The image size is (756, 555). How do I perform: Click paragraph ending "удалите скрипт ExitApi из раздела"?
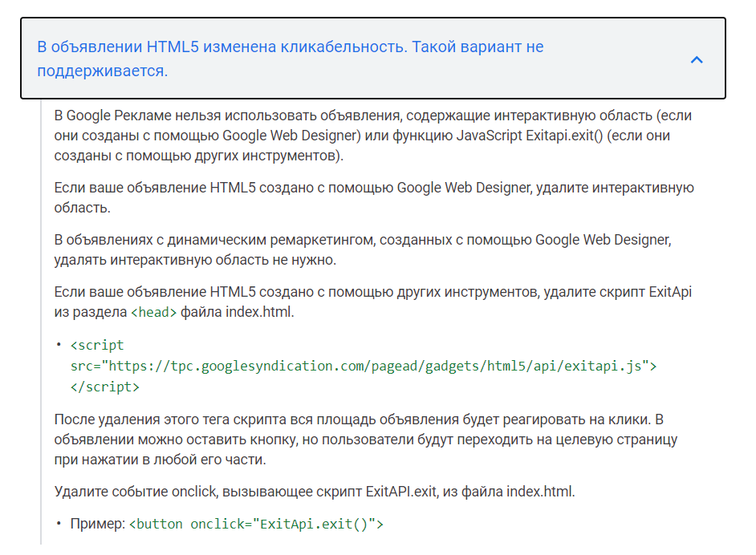coord(372,302)
